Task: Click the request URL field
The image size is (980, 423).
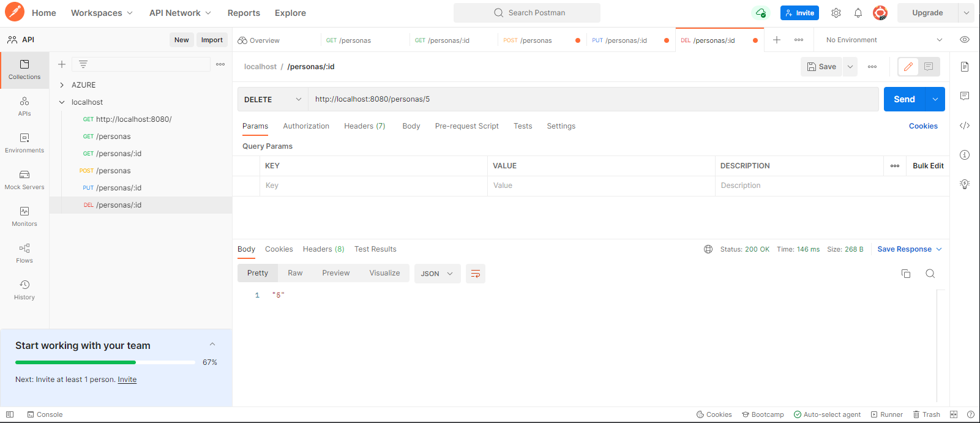Action: 593,99
